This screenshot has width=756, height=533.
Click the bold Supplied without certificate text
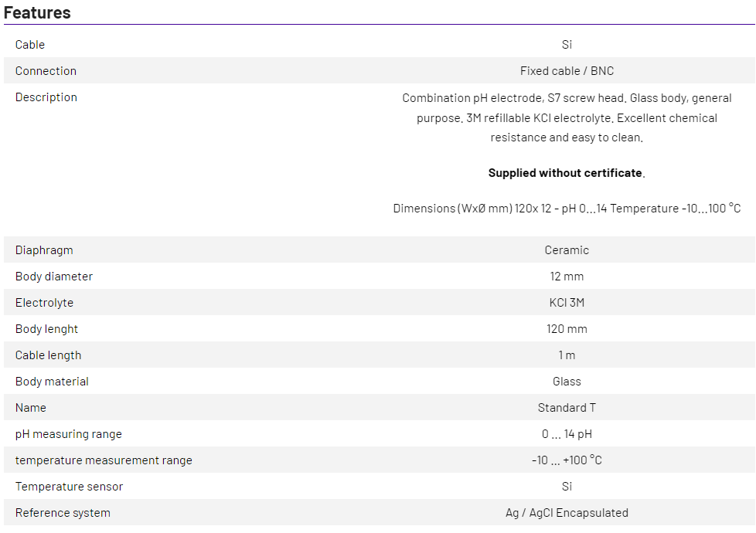565,173
